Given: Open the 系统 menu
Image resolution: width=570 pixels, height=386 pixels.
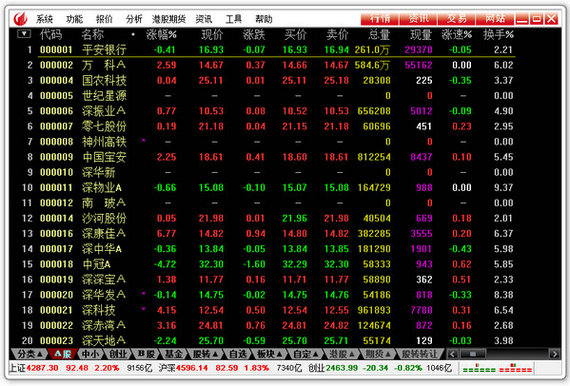Looking at the screenshot, I should pos(44,19).
